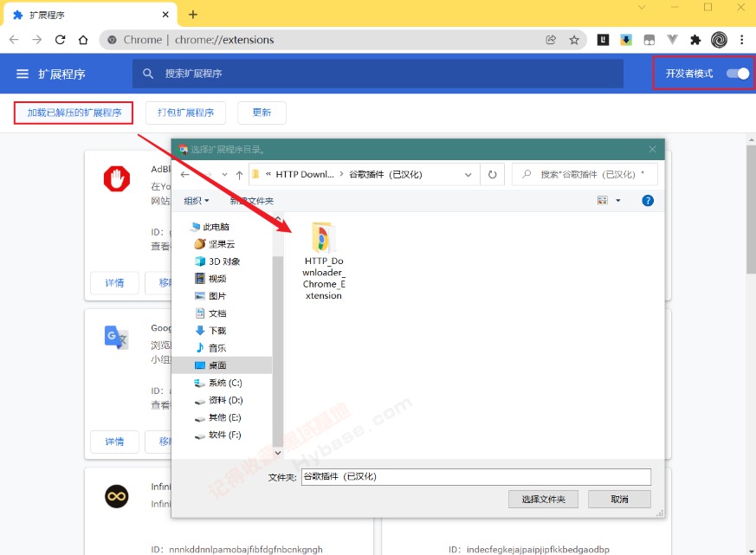
Task: Focus the 搜索扩展程序 search field
Action: (x=378, y=74)
